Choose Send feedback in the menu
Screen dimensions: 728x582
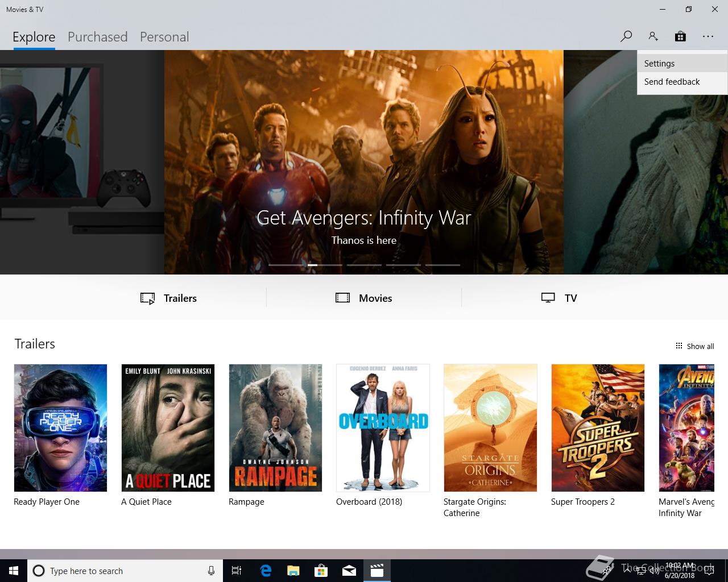[x=682, y=82]
